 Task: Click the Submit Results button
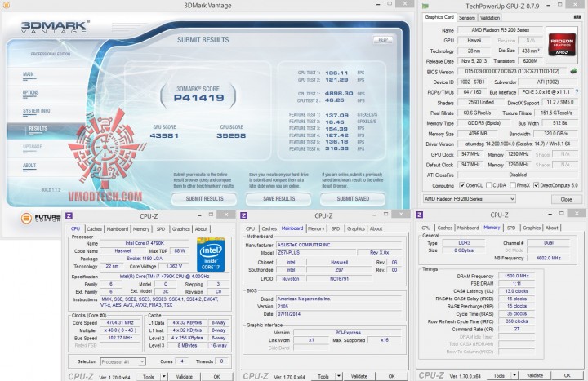(204, 199)
